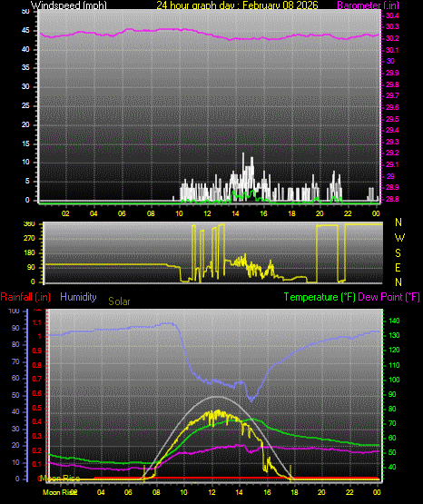423x504 pixels.
Task: Click the S compass direction label
Action: point(398,253)
